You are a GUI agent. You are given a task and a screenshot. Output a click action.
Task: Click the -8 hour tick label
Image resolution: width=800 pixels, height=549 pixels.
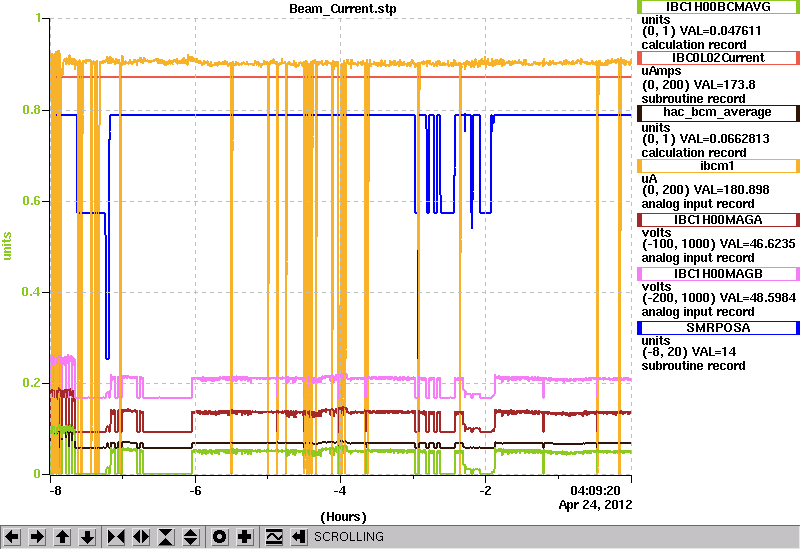pyautogui.click(x=55, y=491)
